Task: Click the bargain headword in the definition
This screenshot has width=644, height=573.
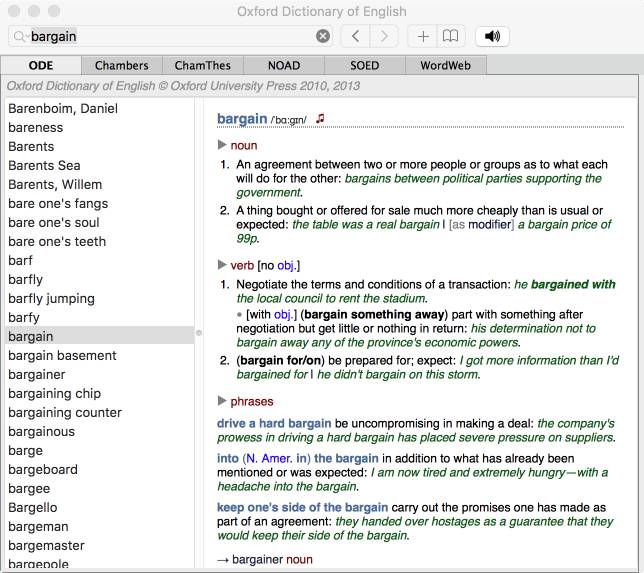Action: click(x=242, y=119)
